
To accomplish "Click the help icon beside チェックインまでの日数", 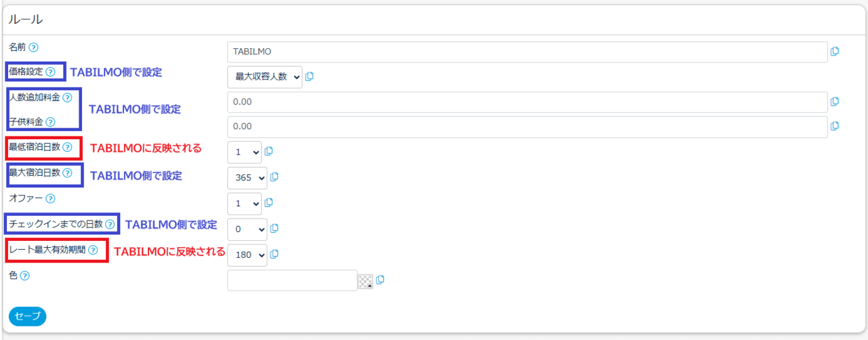I will coord(110,224).
